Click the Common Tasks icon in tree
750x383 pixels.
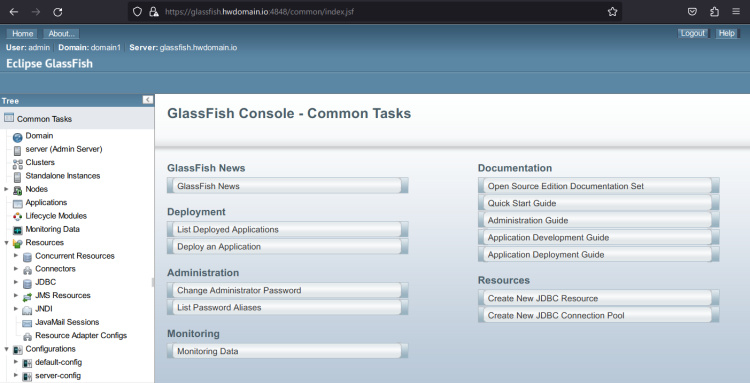tap(9, 118)
